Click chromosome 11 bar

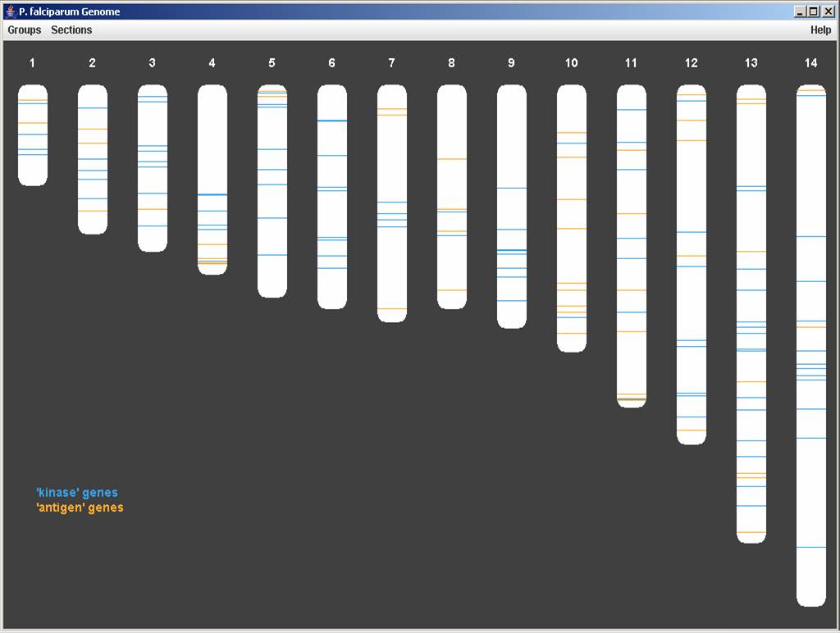click(632, 246)
